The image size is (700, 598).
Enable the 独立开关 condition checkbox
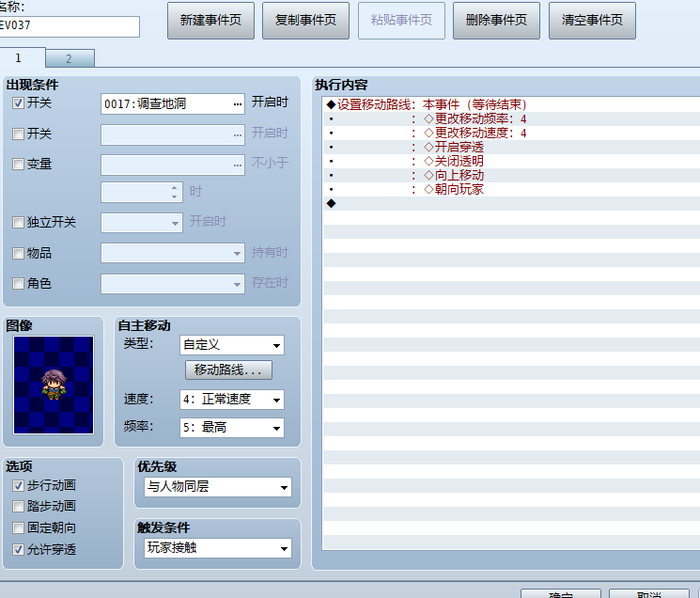[18, 223]
